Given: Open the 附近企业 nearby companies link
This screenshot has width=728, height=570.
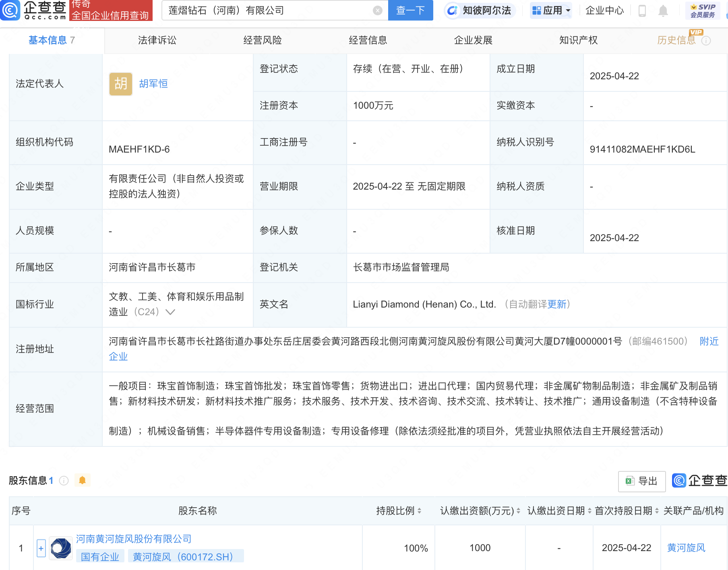Looking at the screenshot, I should pos(709,341).
